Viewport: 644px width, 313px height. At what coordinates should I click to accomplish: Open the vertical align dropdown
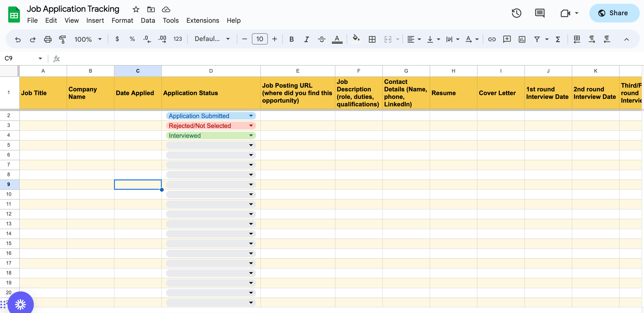pos(433,39)
